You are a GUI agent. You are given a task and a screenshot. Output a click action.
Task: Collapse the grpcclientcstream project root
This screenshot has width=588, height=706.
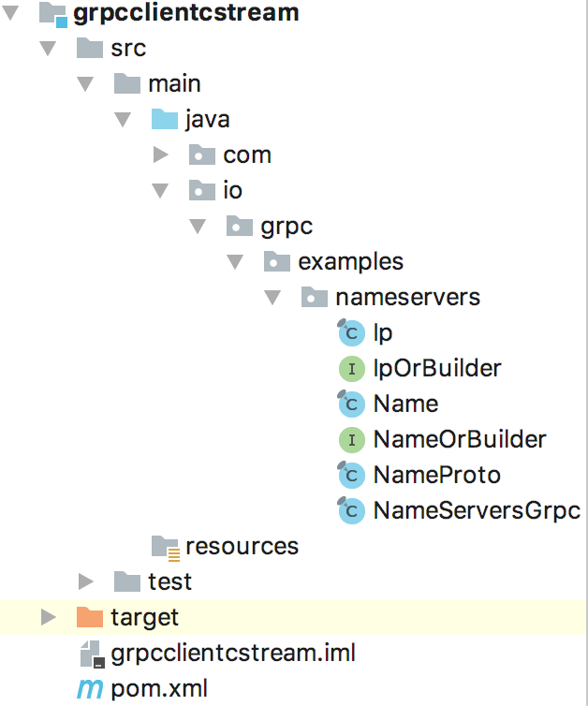(11, 13)
